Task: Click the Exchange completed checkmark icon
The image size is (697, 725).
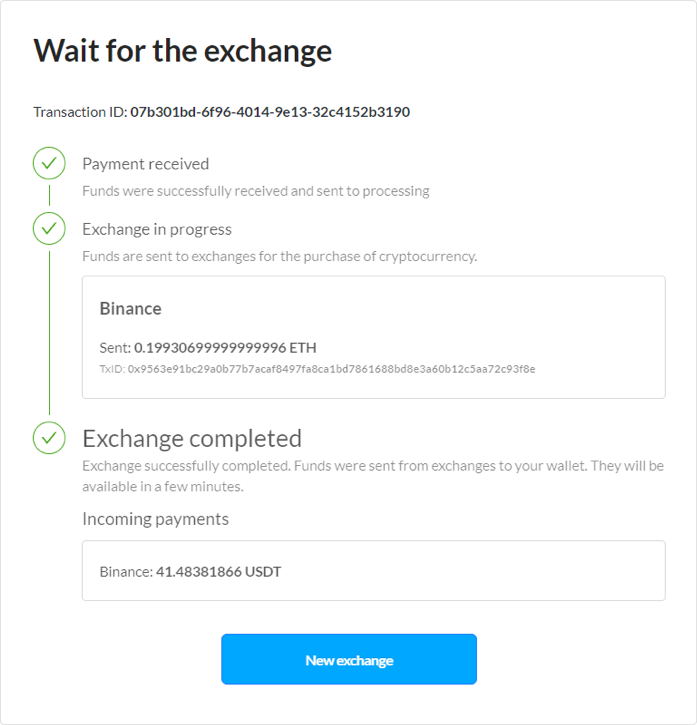Action: 49,437
